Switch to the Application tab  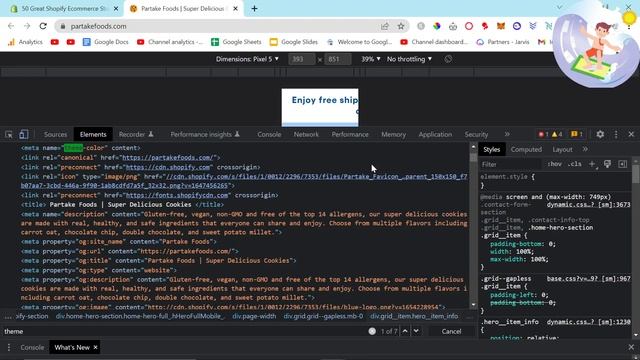click(435, 134)
